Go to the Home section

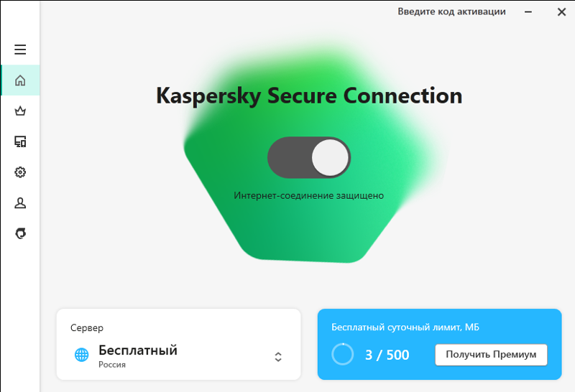coord(20,80)
